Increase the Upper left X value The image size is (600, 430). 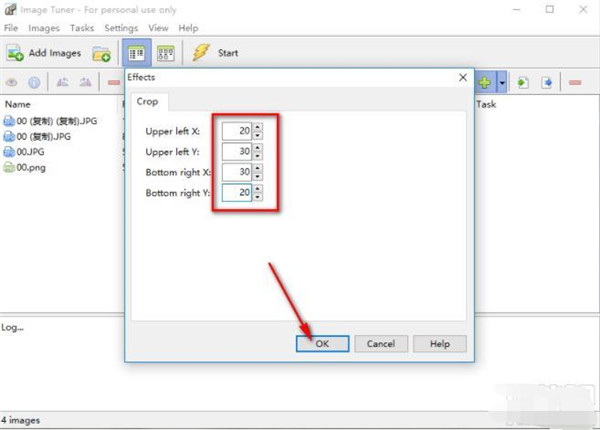coord(257,126)
